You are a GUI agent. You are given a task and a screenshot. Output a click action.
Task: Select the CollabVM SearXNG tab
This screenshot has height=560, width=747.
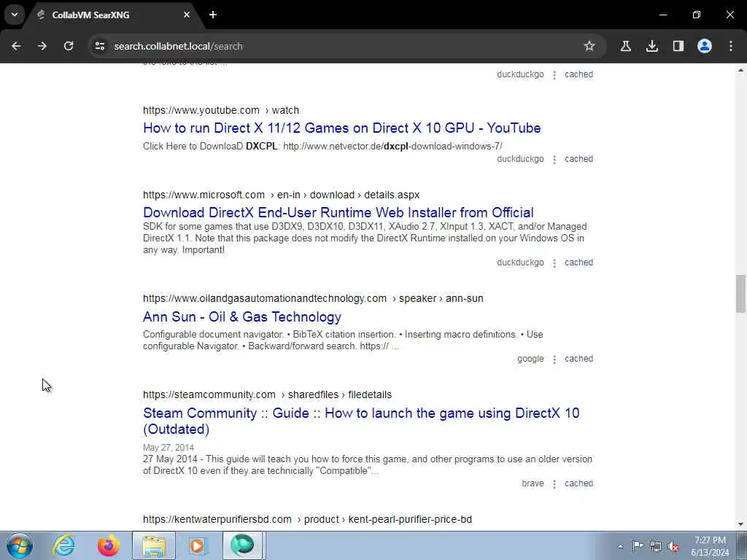(112, 15)
